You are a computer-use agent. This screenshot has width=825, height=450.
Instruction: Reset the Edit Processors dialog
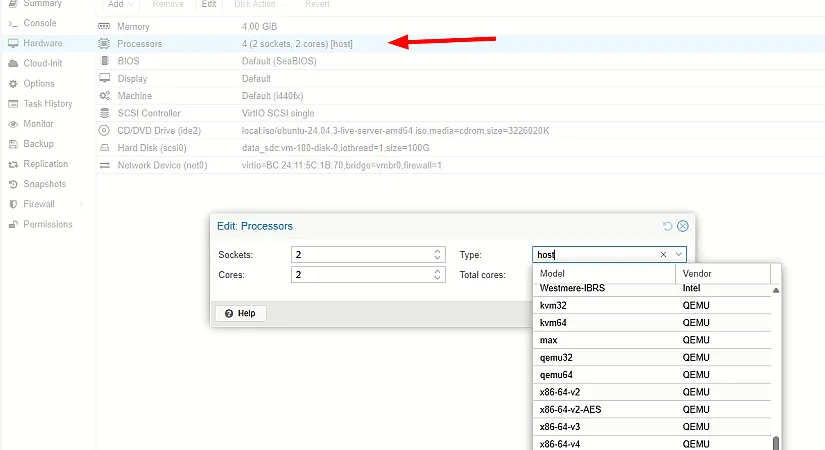667,226
